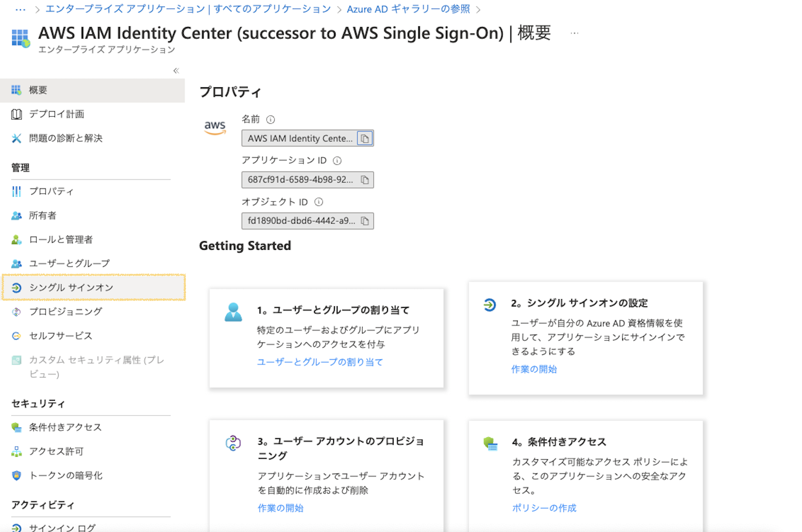Click info icon beside アプリケーション ID
Screen dimensions: 802x532
click(337, 161)
